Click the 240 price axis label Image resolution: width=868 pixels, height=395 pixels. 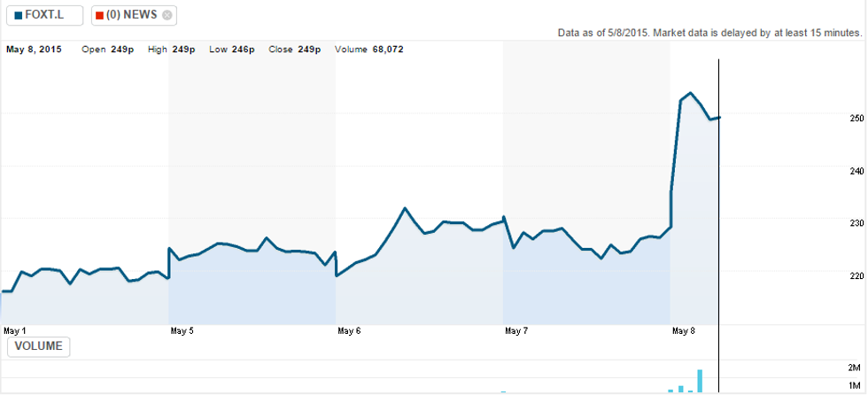pos(857,171)
